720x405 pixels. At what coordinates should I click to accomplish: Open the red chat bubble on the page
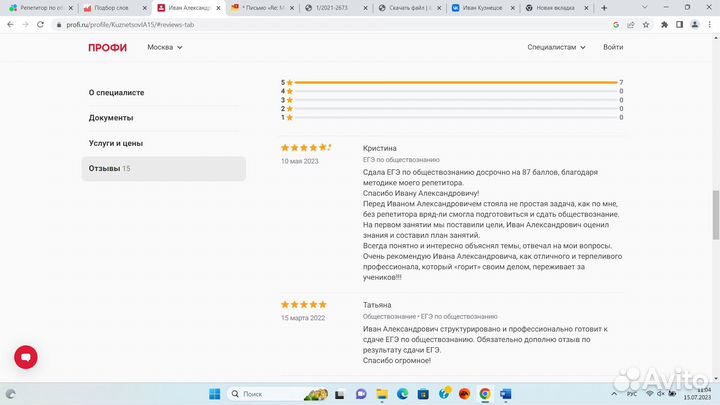tap(26, 357)
